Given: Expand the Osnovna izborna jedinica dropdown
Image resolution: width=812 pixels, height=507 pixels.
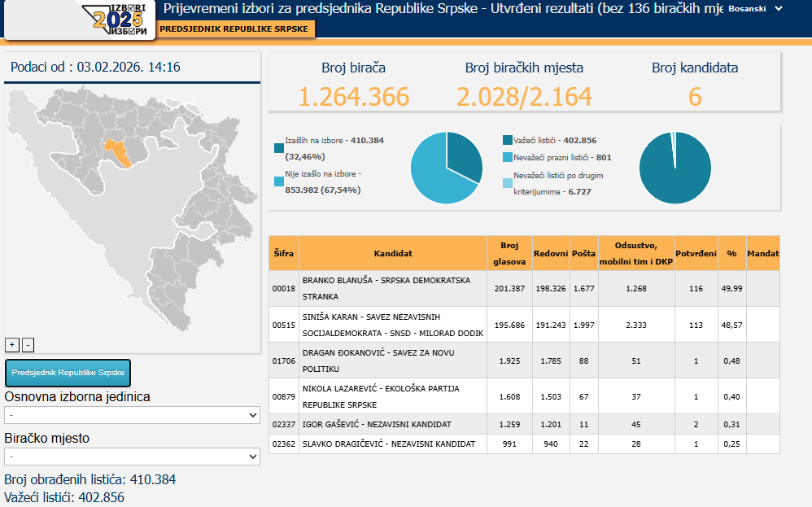Looking at the screenshot, I should (x=132, y=415).
